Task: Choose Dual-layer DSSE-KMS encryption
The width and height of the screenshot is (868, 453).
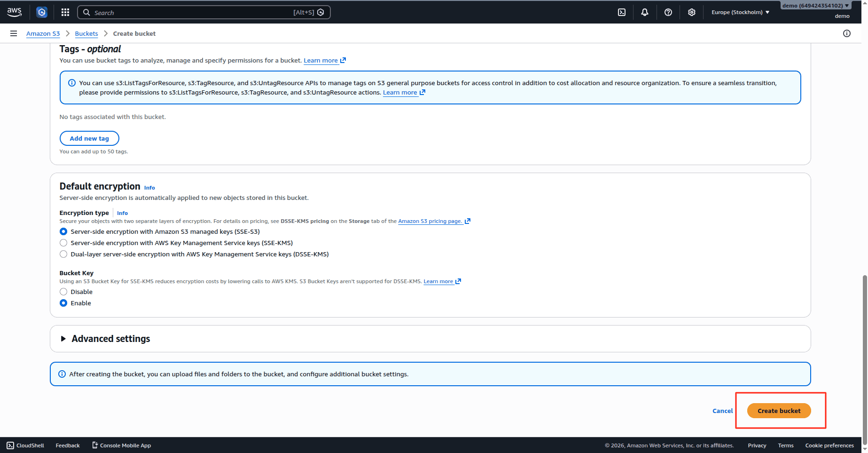Action: tap(63, 254)
